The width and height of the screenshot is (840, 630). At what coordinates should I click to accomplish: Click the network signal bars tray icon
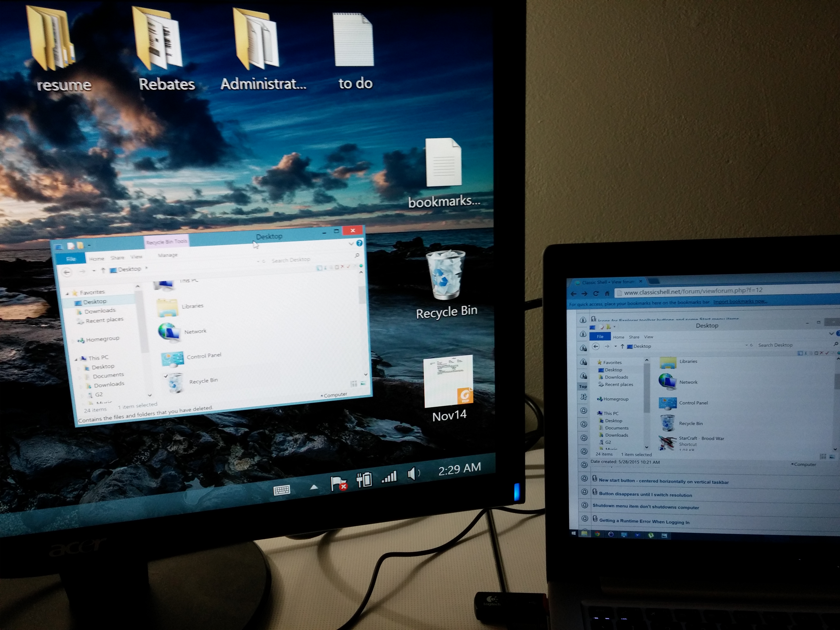point(389,477)
